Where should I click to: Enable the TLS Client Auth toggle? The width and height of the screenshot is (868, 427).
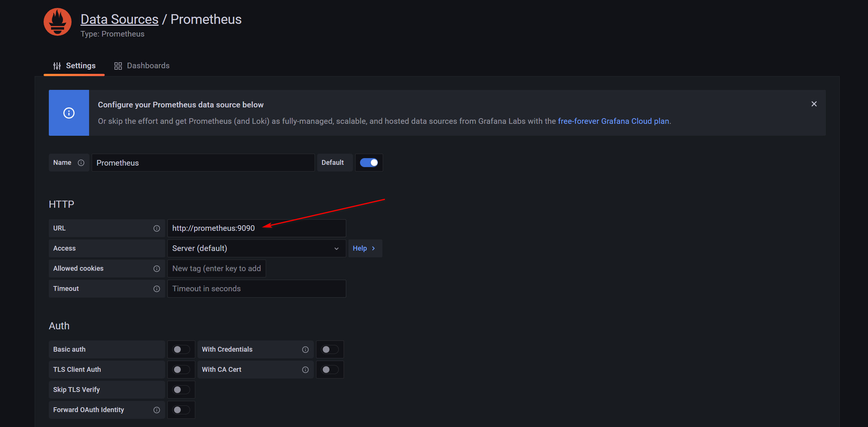pos(181,370)
